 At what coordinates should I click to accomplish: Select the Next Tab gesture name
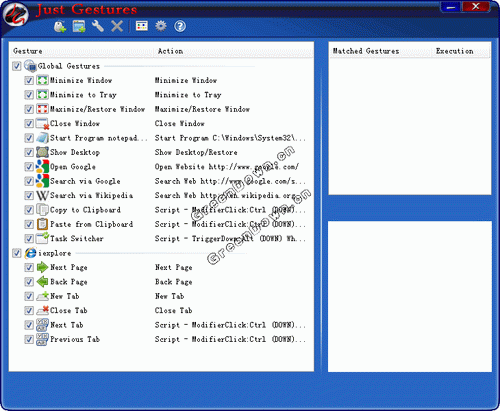(67, 325)
